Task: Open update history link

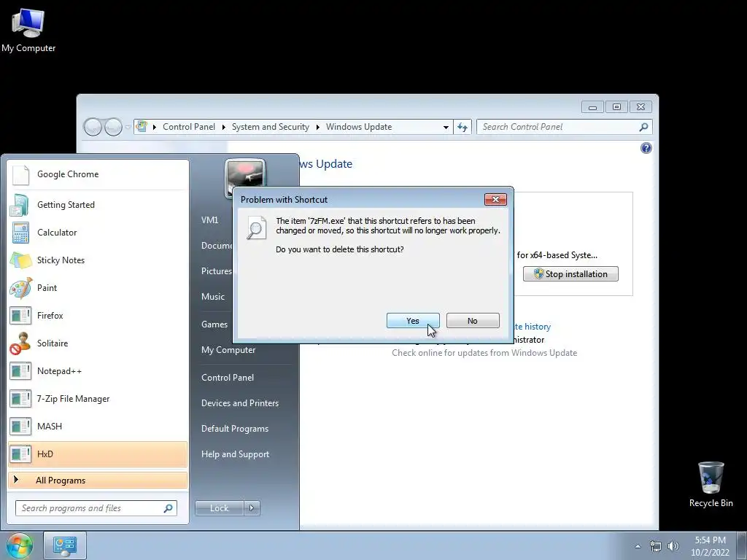Action: [533, 327]
